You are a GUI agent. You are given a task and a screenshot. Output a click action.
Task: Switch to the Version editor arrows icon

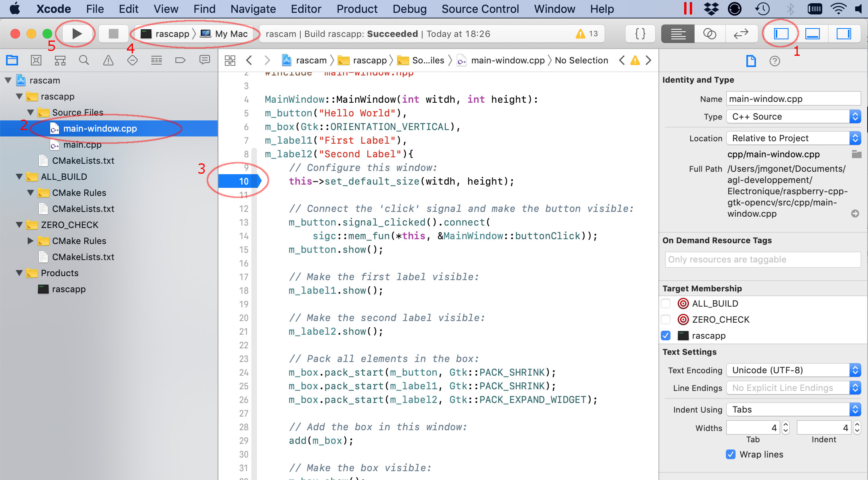click(x=741, y=34)
